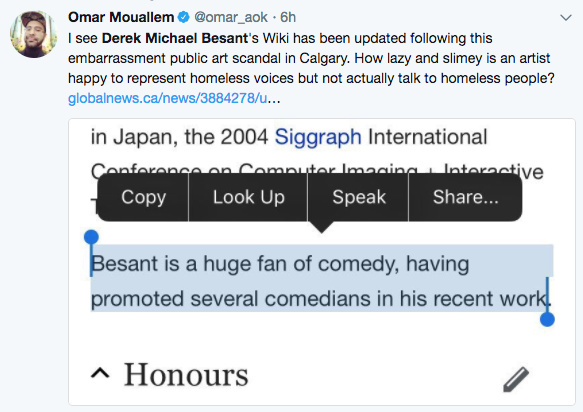This screenshot has height=412, width=583.
Task: Click the Siggraph wiki link
Action: point(318,137)
